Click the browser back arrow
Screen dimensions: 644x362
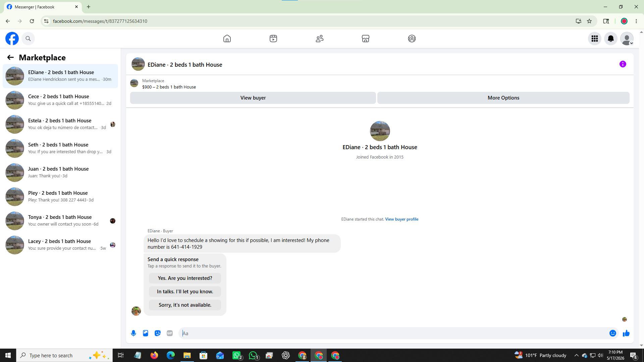8,21
